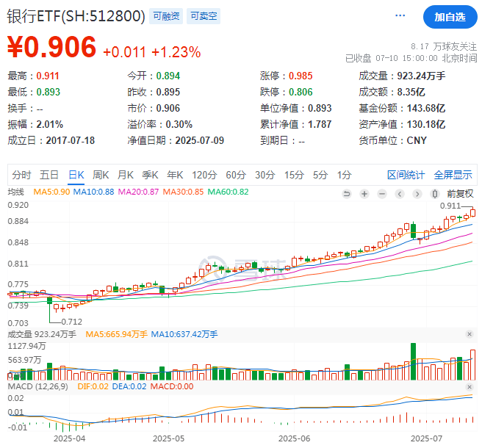482x448 pixels.
Task: Open the 前复权 adjustment dropdown
Action: pyautogui.click(x=460, y=194)
